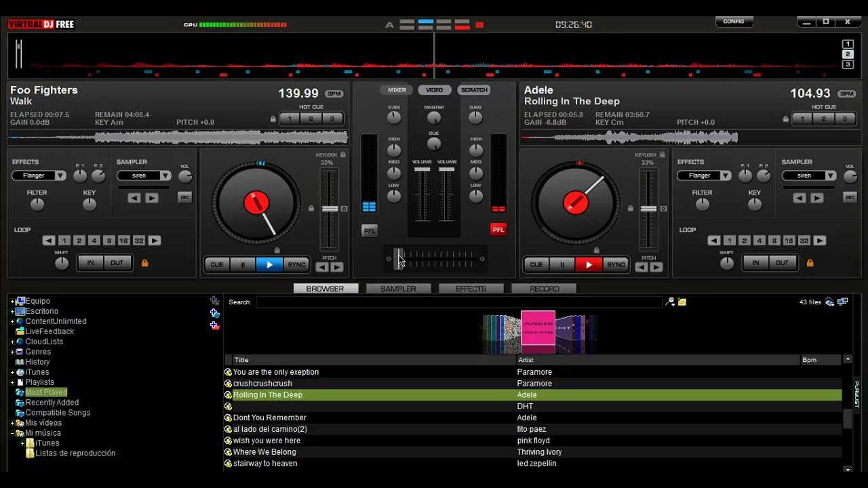Toggle right deck hot cue lock
The height and width of the screenshot is (488, 868).
786,119
